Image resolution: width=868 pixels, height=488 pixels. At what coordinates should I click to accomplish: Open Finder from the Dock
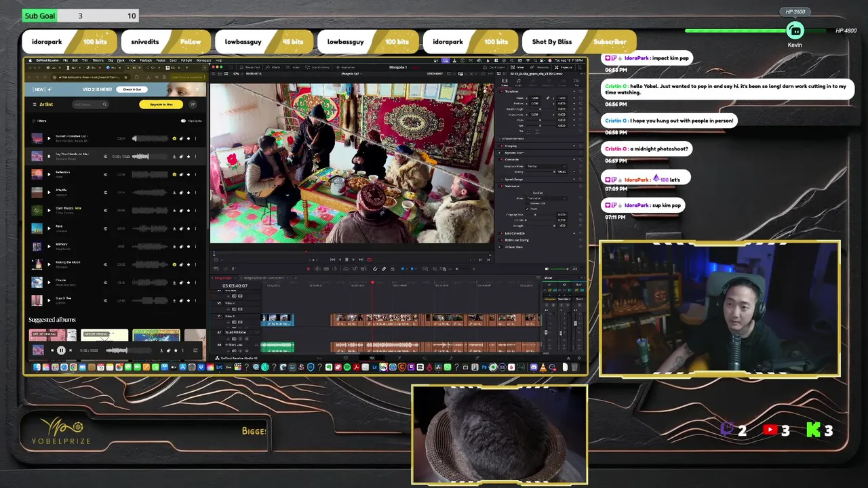click(x=37, y=367)
